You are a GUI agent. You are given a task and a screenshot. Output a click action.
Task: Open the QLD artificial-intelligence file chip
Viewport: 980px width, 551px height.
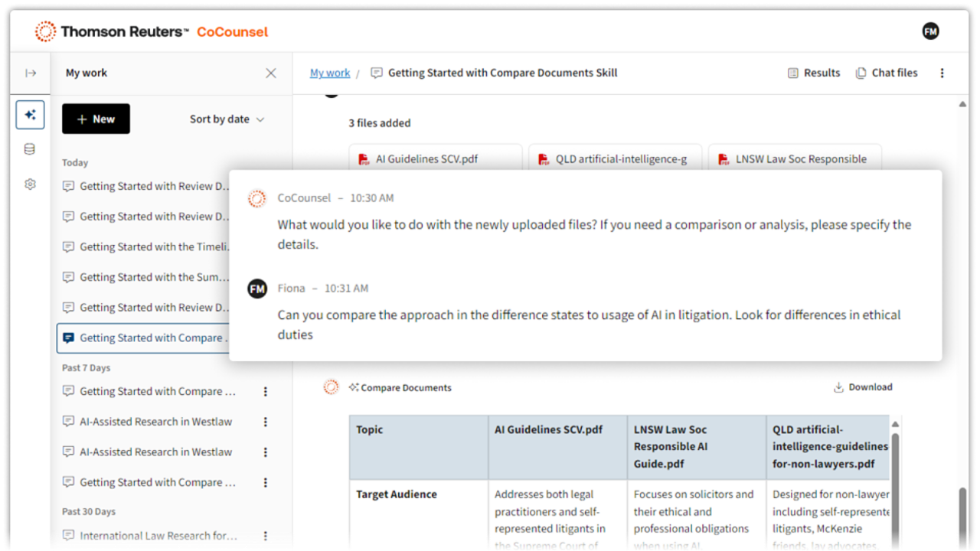615,159
